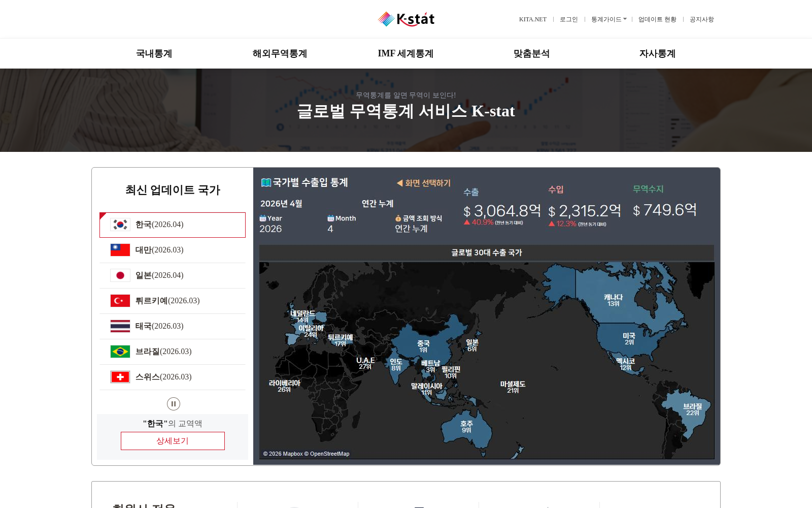Image resolution: width=812 pixels, height=508 pixels.
Task: Click 인도 8위 on the map
Action: [x=396, y=365]
